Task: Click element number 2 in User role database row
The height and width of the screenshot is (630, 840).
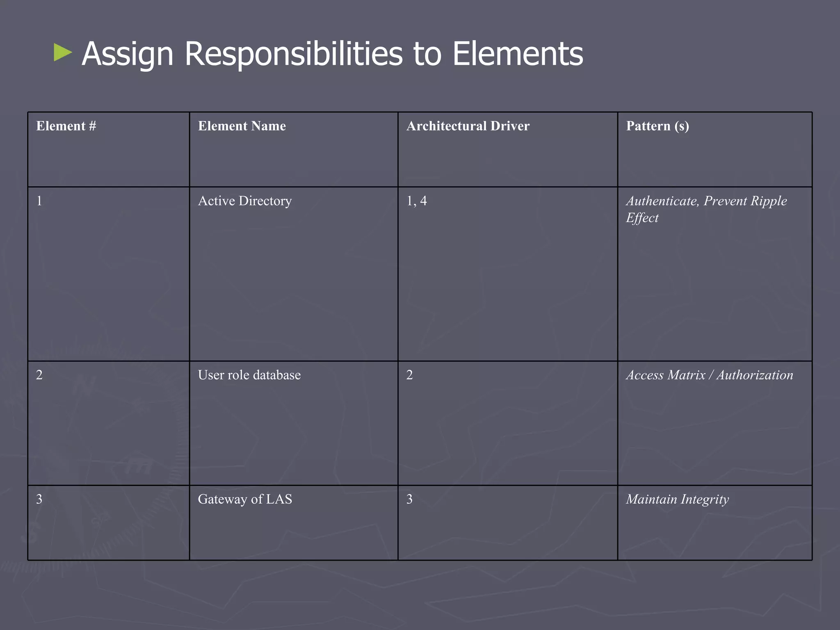Action: (x=109, y=423)
